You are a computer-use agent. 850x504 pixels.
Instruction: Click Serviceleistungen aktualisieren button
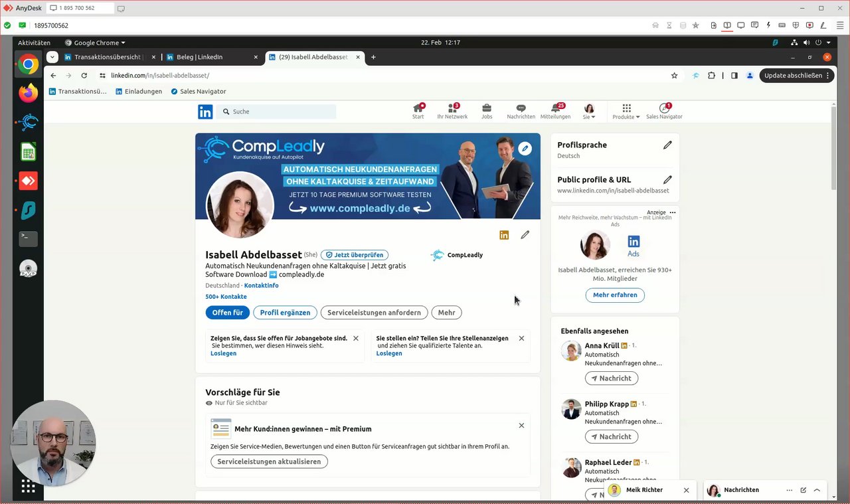269,462
